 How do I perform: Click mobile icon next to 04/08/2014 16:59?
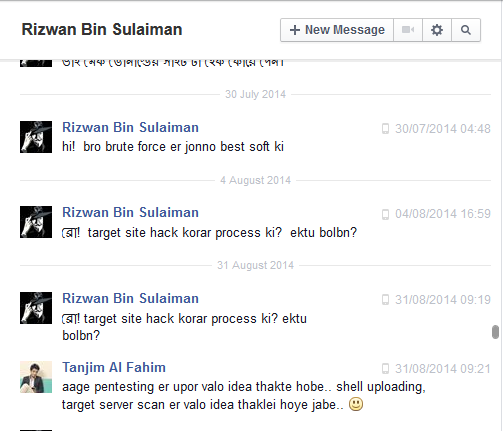click(385, 214)
